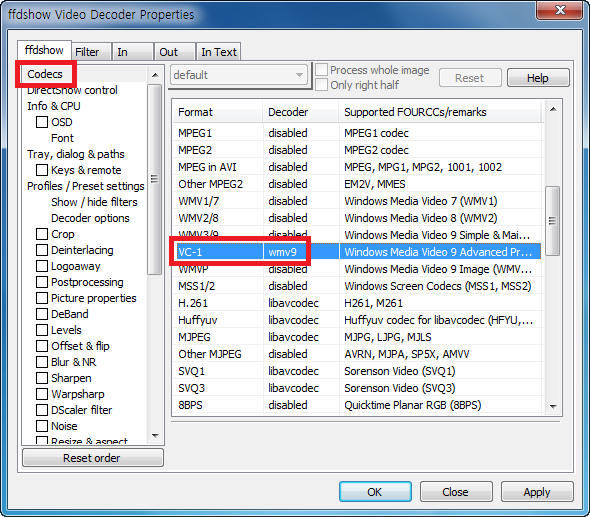Open the In Text tab
This screenshot has width=590, height=517.
click(219, 52)
